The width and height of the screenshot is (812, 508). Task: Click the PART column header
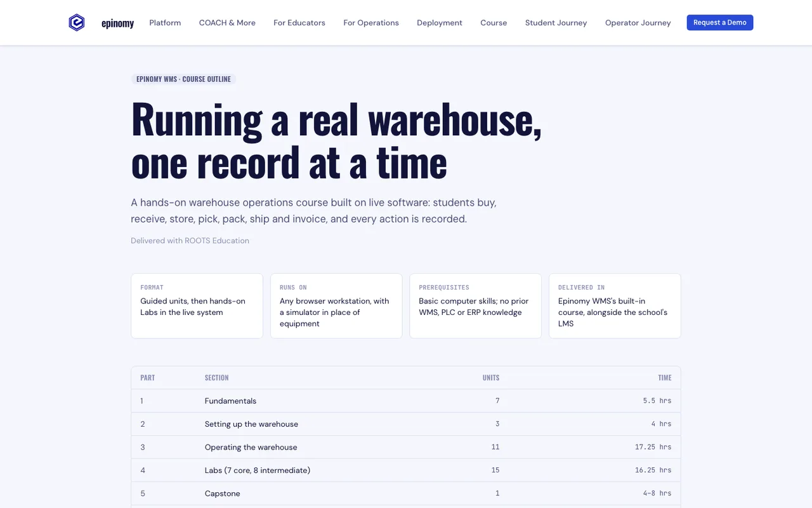[148, 378]
